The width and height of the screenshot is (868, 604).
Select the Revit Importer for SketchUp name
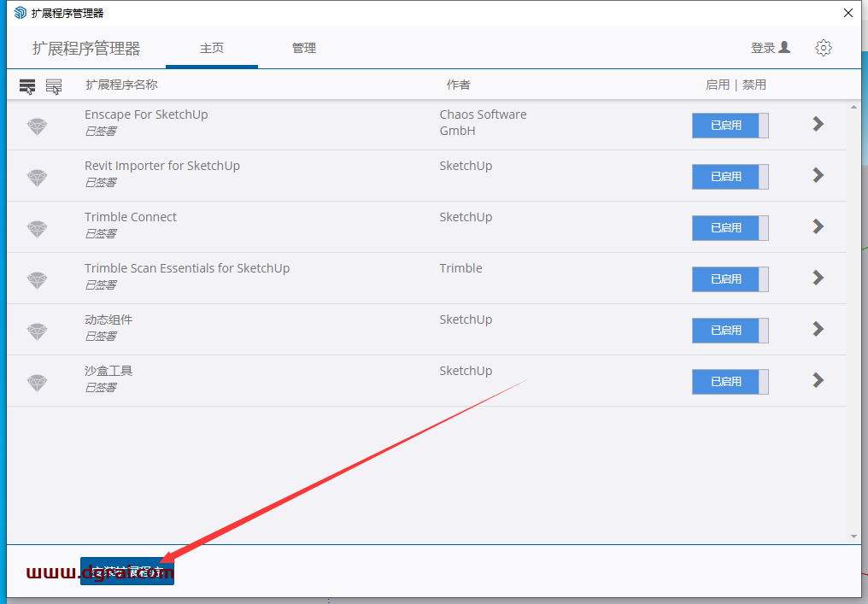162,166
